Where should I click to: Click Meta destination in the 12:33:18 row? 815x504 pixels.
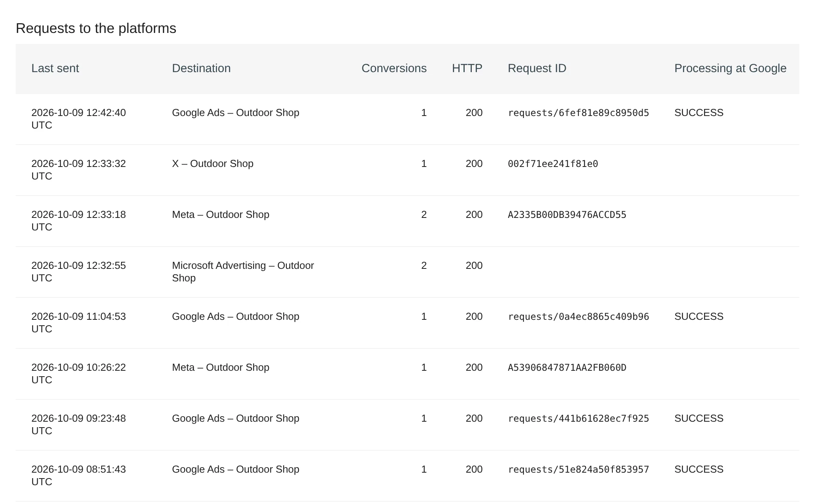pos(221,214)
